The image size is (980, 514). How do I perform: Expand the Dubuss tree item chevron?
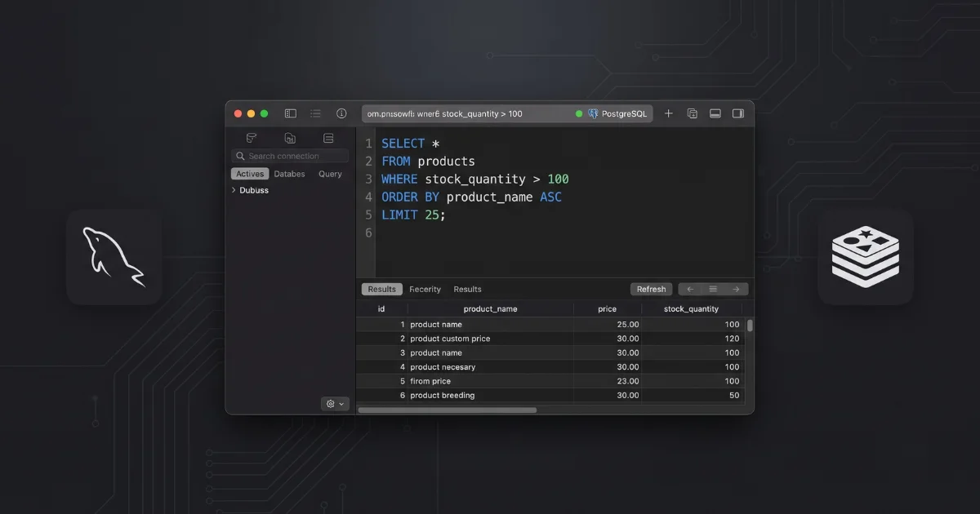[x=234, y=190]
